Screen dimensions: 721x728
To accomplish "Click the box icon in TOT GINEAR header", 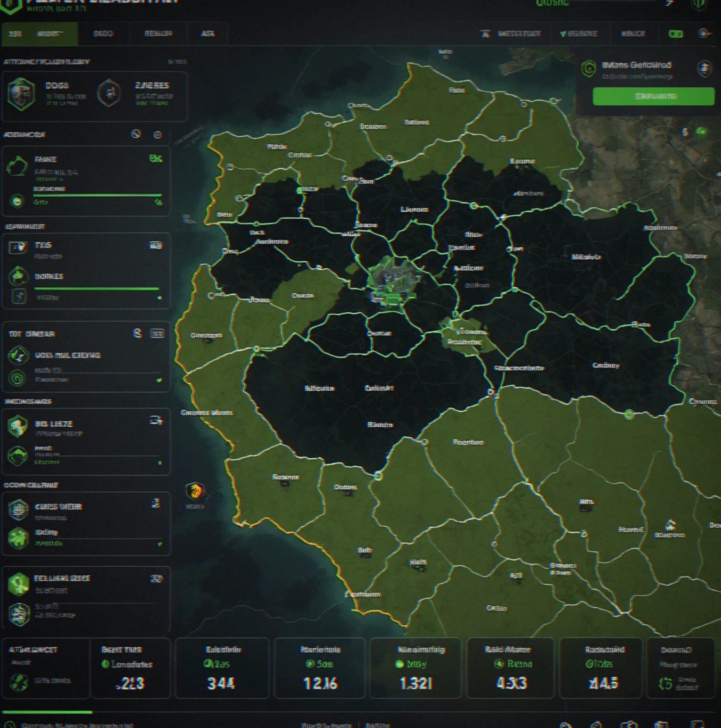I will [157, 333].
